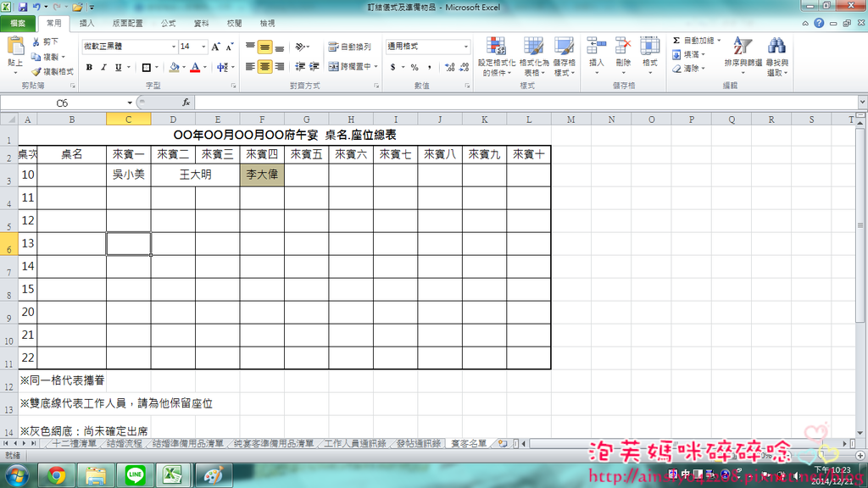Expand the font color dropdown arrow
868x488 pixels.
[x=204, y=68]
